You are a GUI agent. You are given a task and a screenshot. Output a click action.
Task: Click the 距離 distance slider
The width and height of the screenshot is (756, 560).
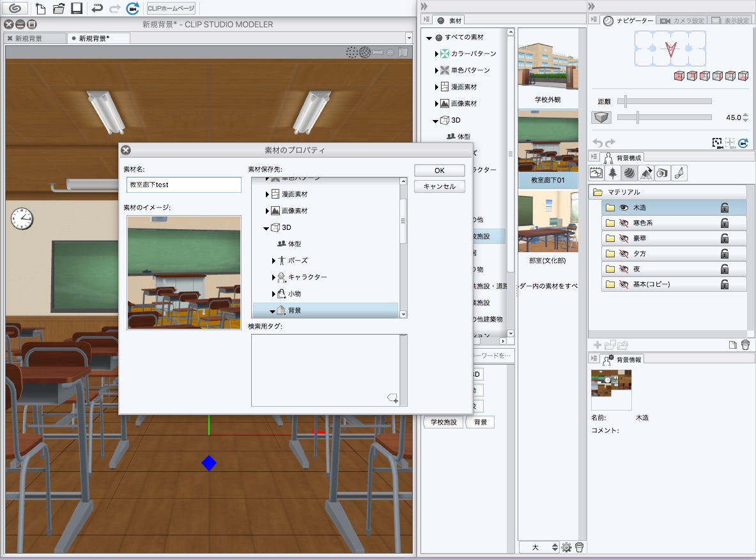coord(668,102)
